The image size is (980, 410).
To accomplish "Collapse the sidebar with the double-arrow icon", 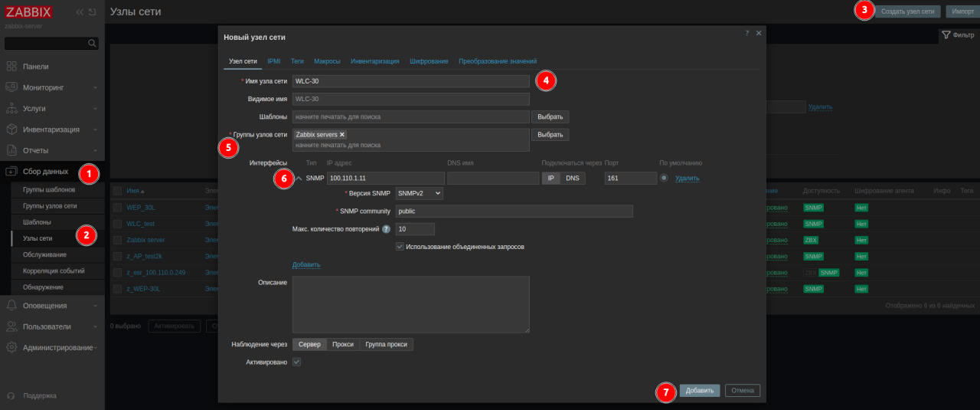I will 79,11.
